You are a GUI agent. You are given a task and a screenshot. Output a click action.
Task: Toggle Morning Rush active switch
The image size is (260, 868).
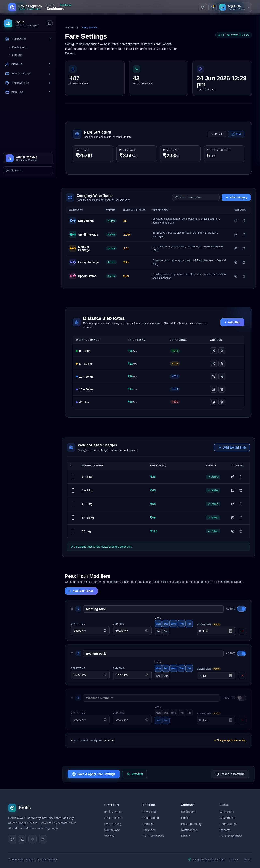pos(242,608)
